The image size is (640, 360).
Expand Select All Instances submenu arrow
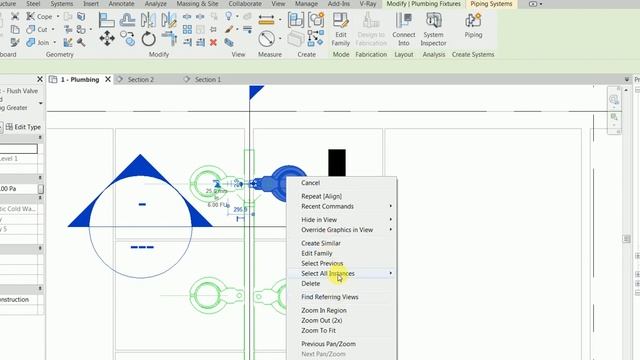pyautogui.click(x=391, y=273)
